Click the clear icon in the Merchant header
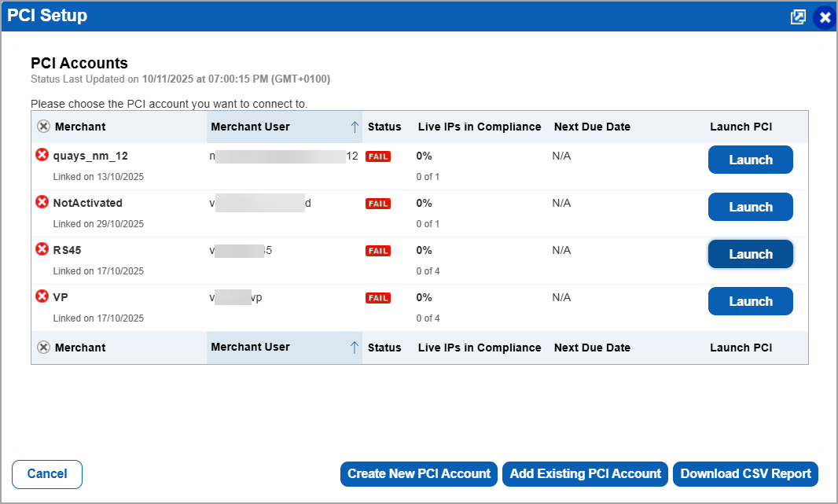Screen dimensions: 838x504 (44, 126)
